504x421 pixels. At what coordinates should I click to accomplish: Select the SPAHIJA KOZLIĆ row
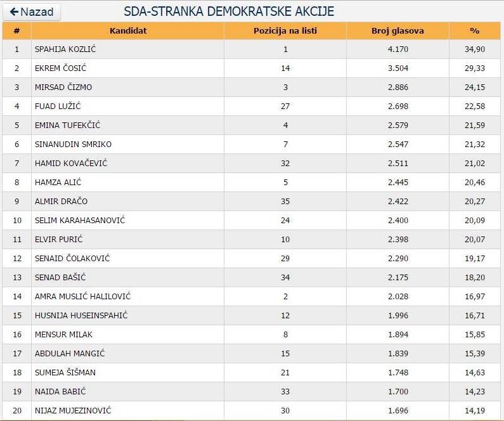65,49
